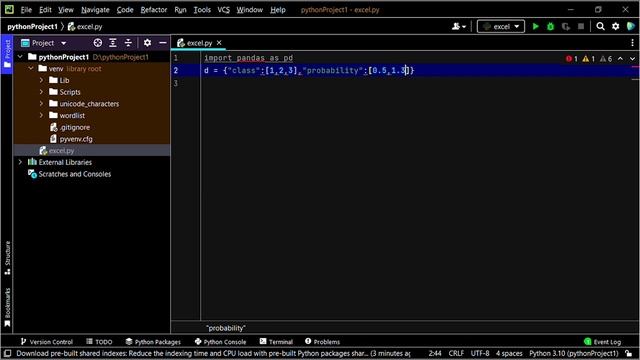640x360 pixels.
Task: Open the user account icon dropdown
Action: click(459, 27)
